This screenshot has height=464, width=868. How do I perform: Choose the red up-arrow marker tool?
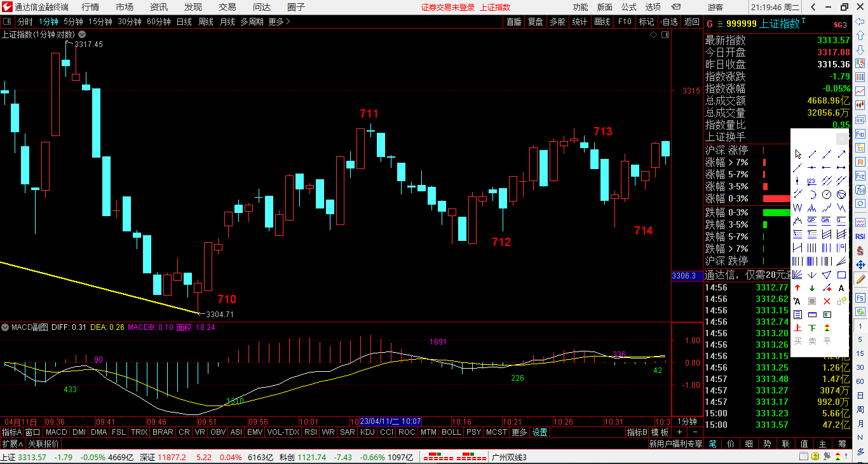(797, 288)
